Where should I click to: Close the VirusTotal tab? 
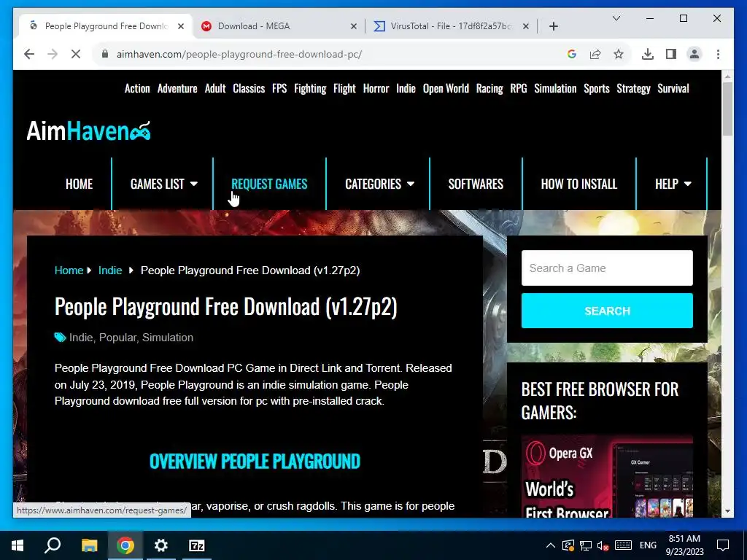click(x=525, y=26)
